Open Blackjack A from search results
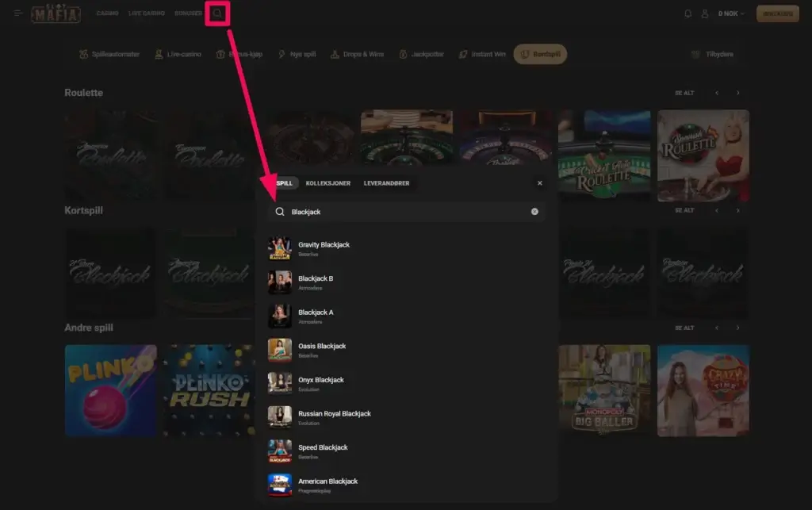Viewport: 812px width, 510px height. (x=407, y=316)
